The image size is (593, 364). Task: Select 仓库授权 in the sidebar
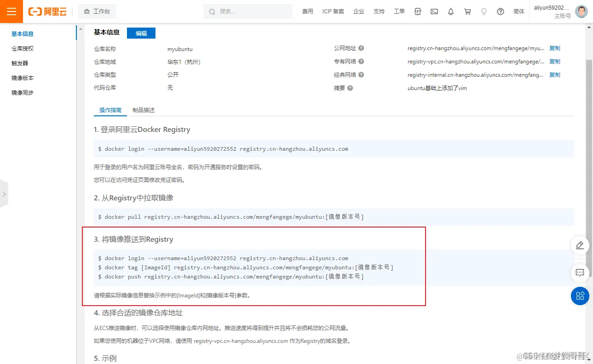click(23, 48)
